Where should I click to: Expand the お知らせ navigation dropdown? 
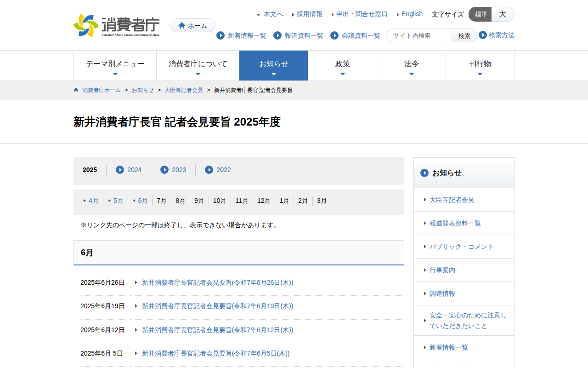click(x=273, y=65)
